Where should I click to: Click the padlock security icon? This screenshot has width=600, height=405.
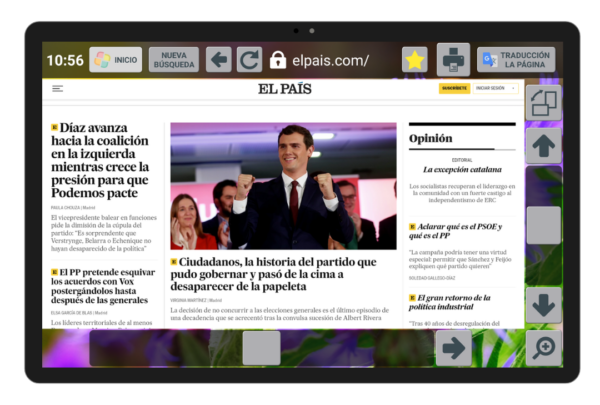(x=278, y=60)
